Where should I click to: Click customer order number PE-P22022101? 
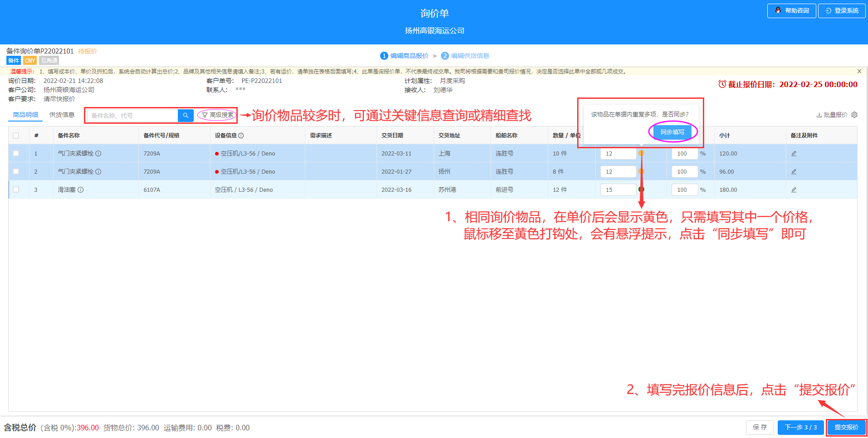[262, 81]
